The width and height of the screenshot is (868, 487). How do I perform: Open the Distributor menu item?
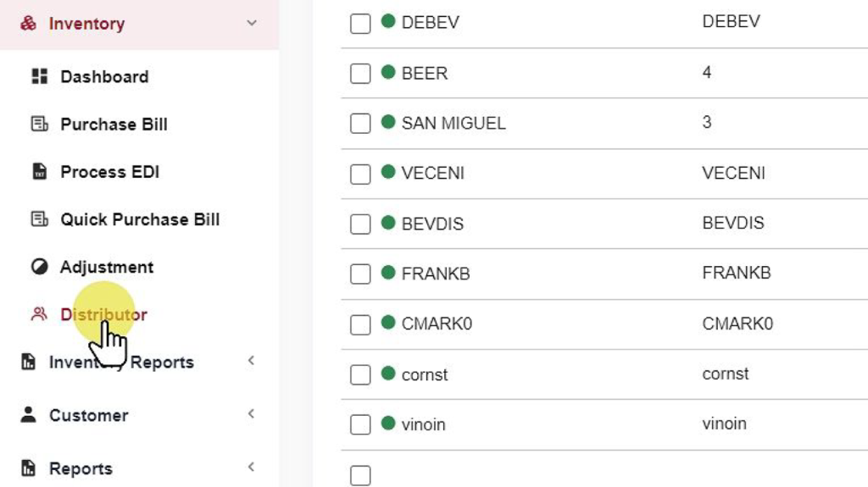tap(103, 315)
